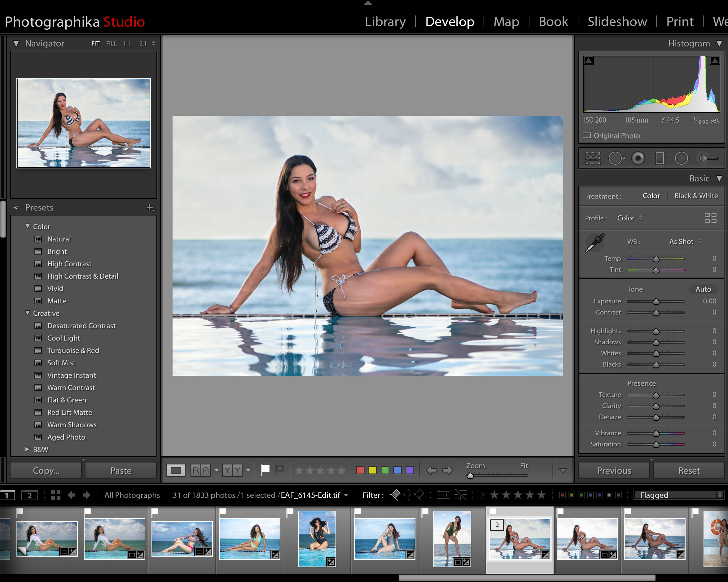The height and width of the screenshot is (582, 728).
Task: Select the Graduated Filter tool
Action: point(659,158)
